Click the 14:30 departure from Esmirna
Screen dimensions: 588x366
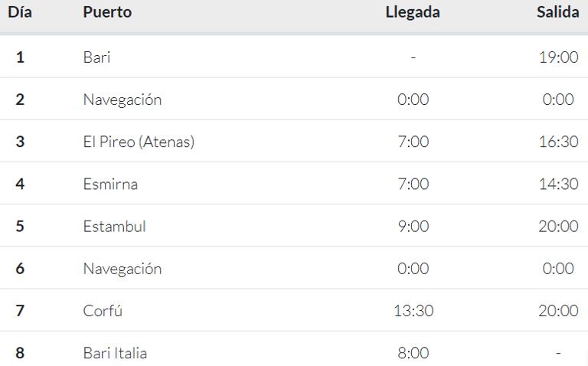pos(558,184)
